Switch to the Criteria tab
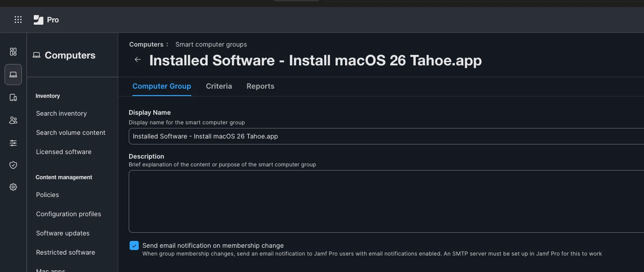The height and width of the screenshot is (272, 644). pos(219,86)
